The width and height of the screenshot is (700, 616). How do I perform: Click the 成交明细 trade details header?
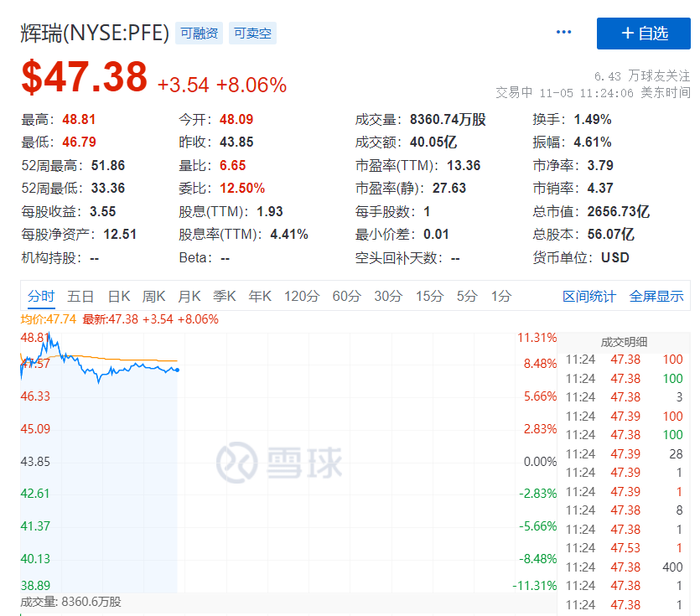624,343
